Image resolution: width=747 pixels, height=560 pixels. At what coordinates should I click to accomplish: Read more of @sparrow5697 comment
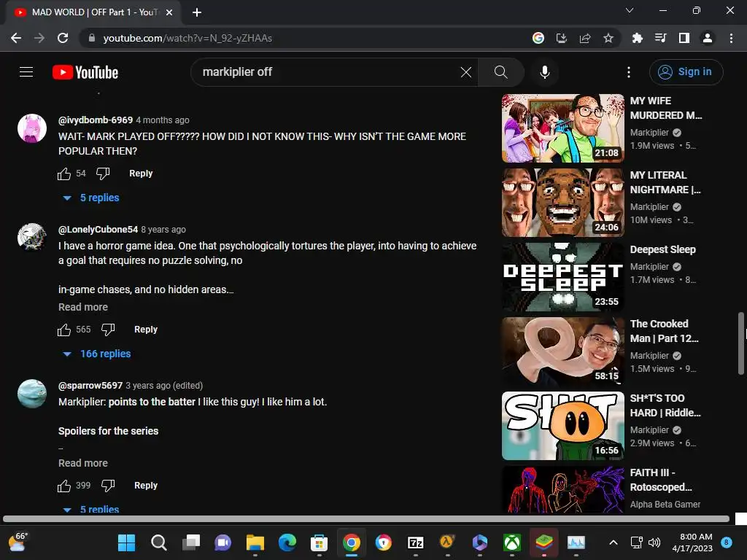[x=83, y=463]
